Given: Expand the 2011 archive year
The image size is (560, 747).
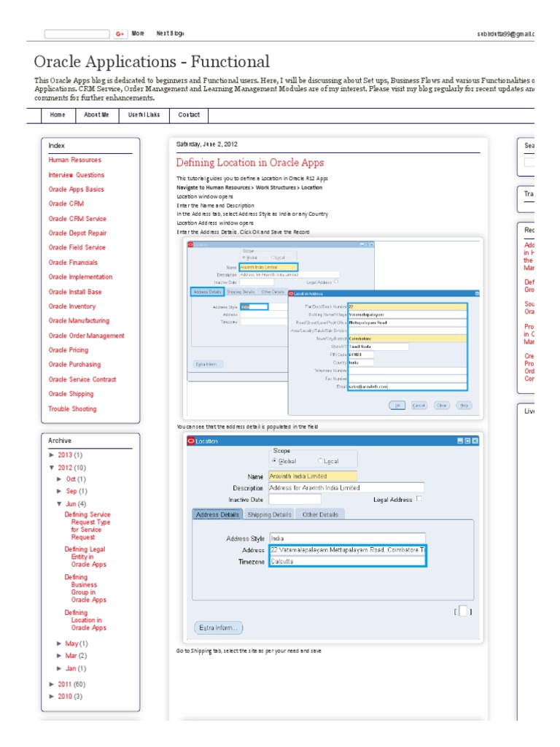Looking at the screenshot, I should [x=52, y=684].
